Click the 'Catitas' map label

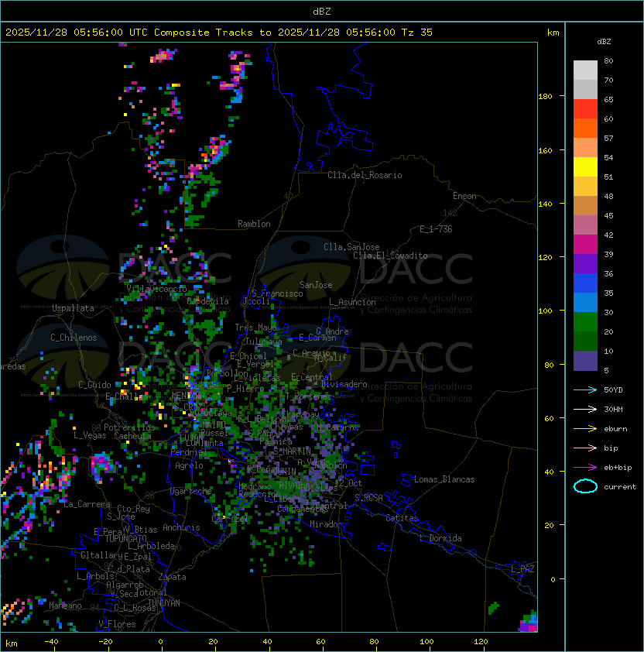click(x=402, y=518)
